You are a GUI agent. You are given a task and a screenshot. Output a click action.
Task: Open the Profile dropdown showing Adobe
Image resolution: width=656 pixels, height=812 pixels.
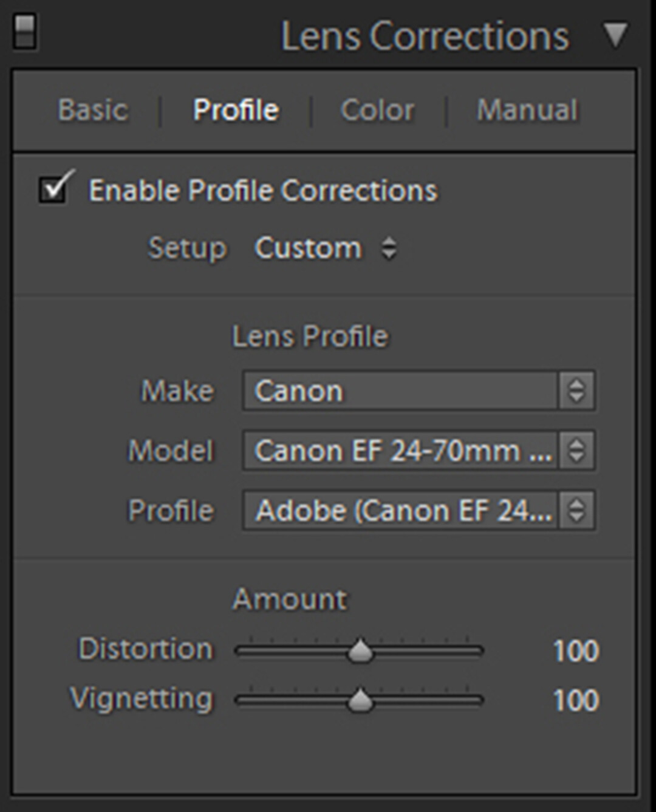tap(419, 510)
